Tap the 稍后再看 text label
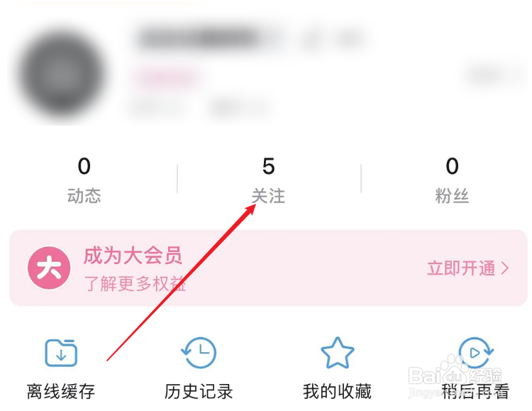The image size is (532, 411). [x=475, y=391]
